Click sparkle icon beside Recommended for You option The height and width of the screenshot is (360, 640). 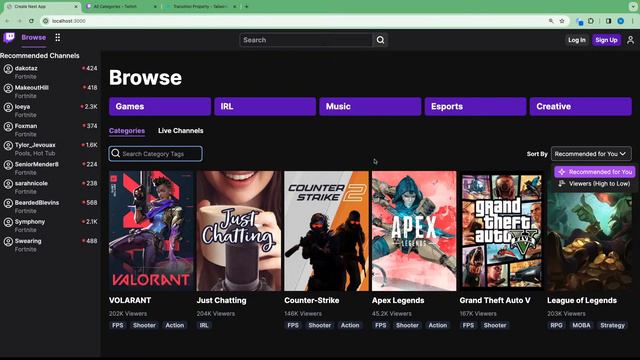point(562,172)
